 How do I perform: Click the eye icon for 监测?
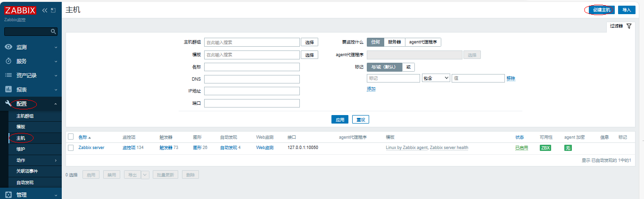point(8,47)
